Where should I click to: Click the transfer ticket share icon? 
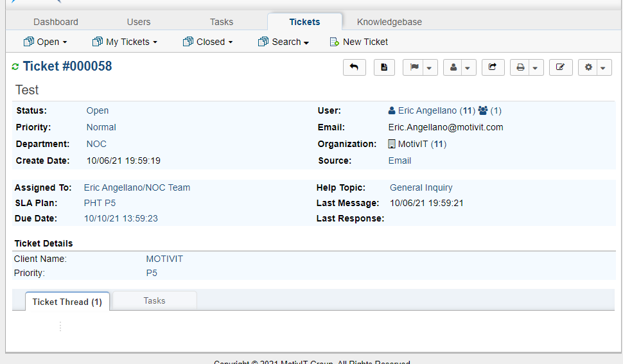(492, 67)
